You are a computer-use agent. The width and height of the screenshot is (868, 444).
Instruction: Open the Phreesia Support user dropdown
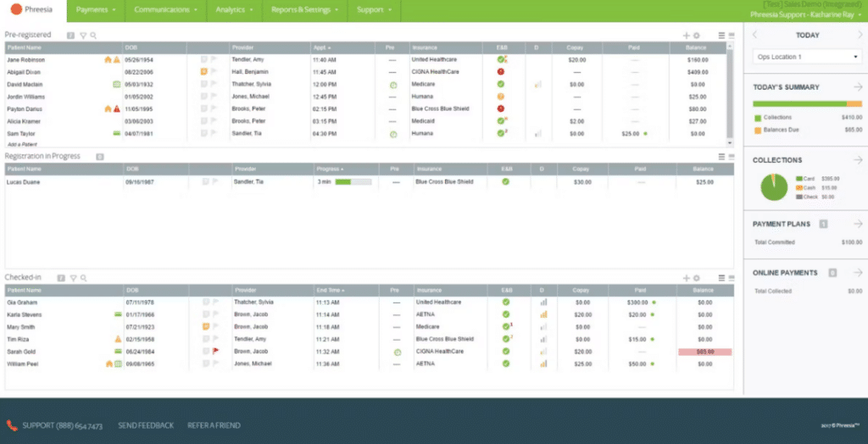tap(806, 15)
